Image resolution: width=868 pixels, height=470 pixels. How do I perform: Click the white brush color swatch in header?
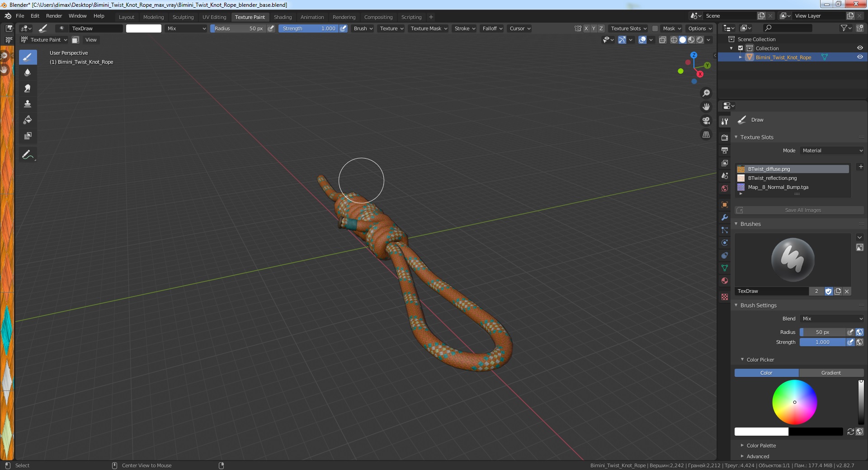[143, 28]
